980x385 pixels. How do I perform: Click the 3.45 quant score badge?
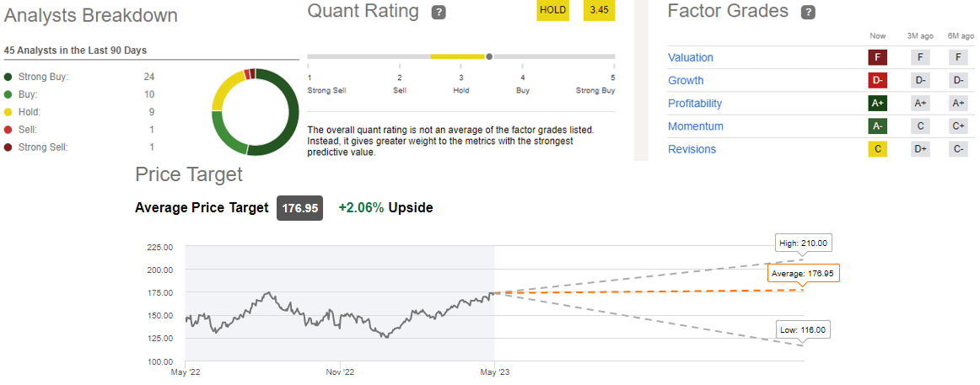point(600,11)
